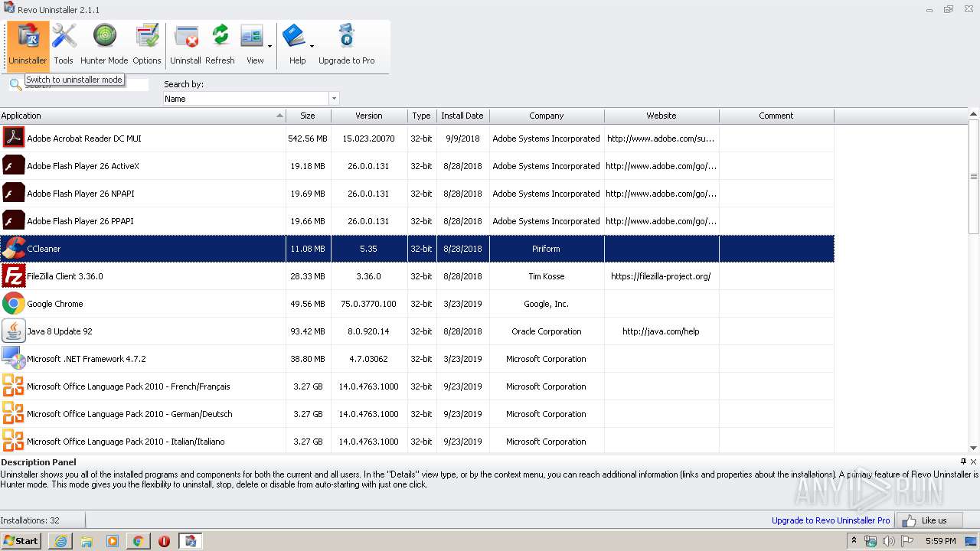Select the Java 8 Update 92 icon

(14, 331)
